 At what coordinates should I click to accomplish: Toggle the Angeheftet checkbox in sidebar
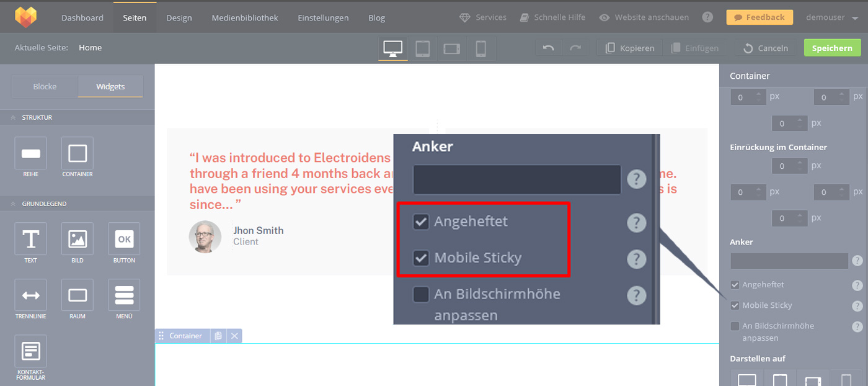click(x=735, y=285)
